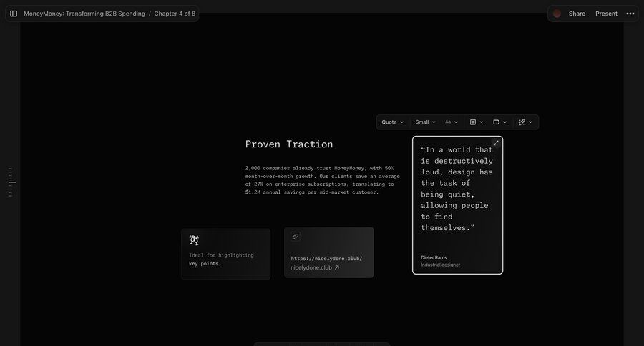This screenshot has width=644, height=346.
Task: Click the page navigation markers on left
Action: point(11,182)
